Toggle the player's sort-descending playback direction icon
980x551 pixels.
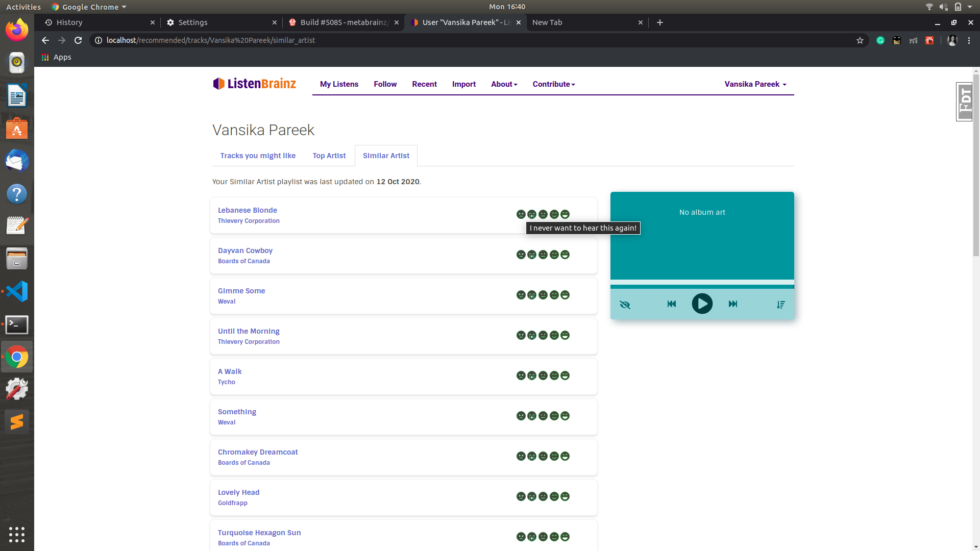coord(781,305)
